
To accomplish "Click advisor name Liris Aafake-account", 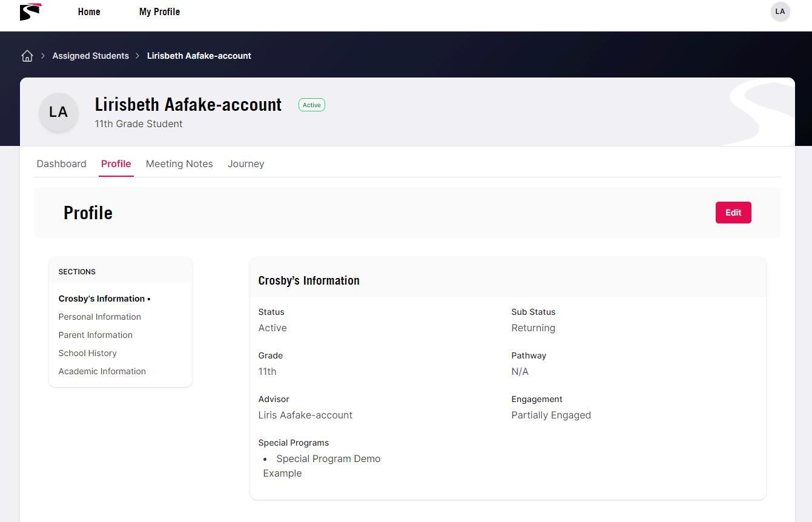I will [305, 415].
